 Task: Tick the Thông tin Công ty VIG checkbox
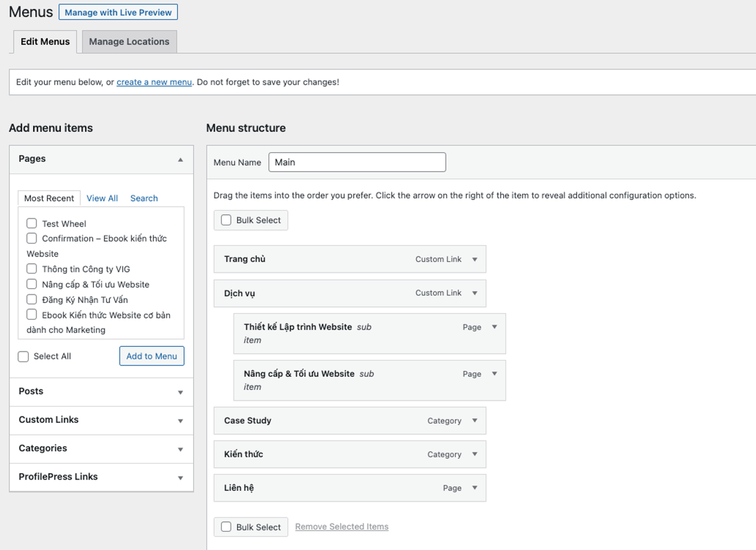32,269
